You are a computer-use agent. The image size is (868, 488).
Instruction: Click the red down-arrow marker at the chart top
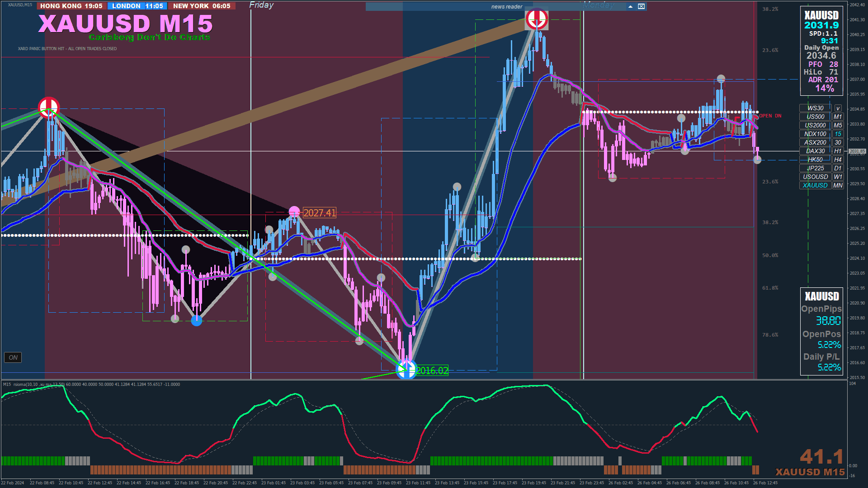(537, 19)
